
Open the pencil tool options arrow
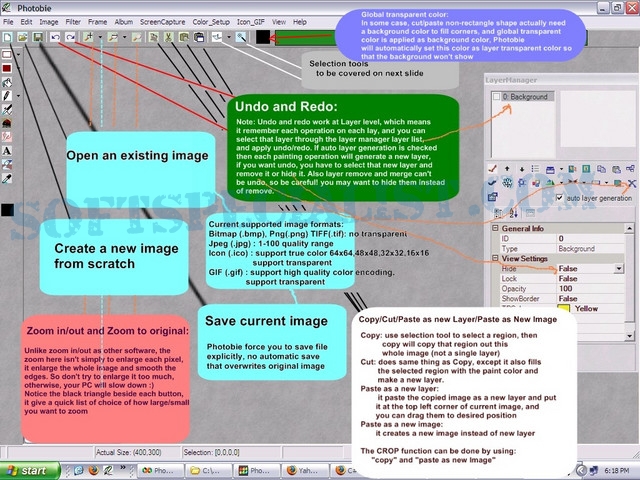(18, 96)
